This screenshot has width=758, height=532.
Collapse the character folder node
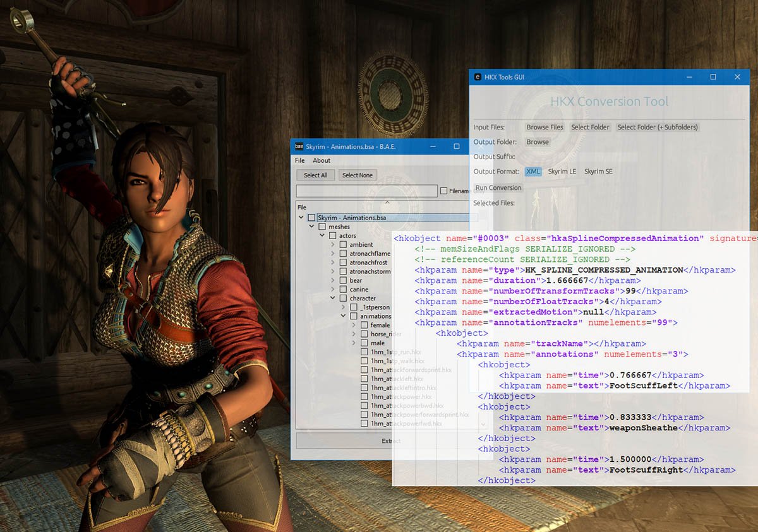(333, 298)
